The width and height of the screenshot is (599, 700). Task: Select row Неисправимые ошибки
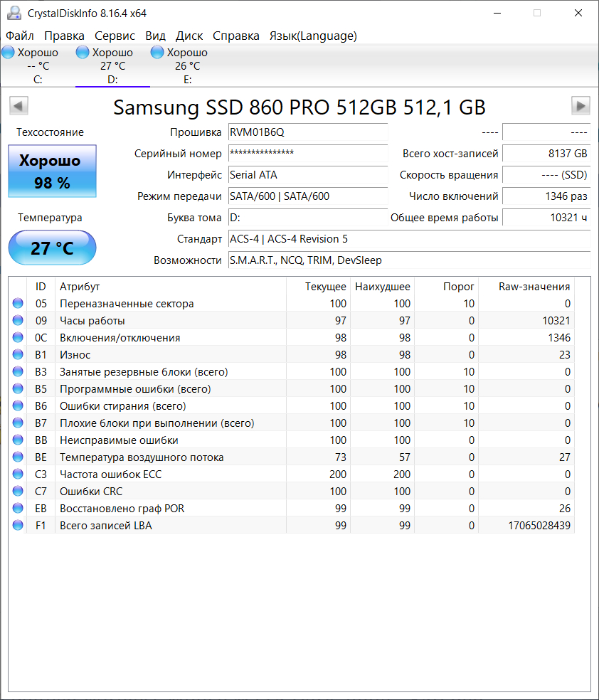292,440
